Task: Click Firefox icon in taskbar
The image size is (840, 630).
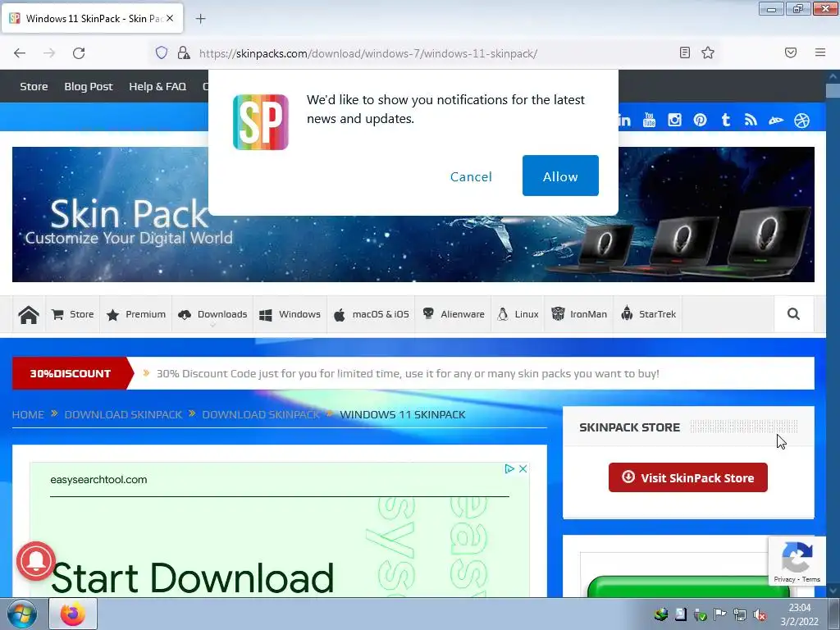Action: (73, 614)
